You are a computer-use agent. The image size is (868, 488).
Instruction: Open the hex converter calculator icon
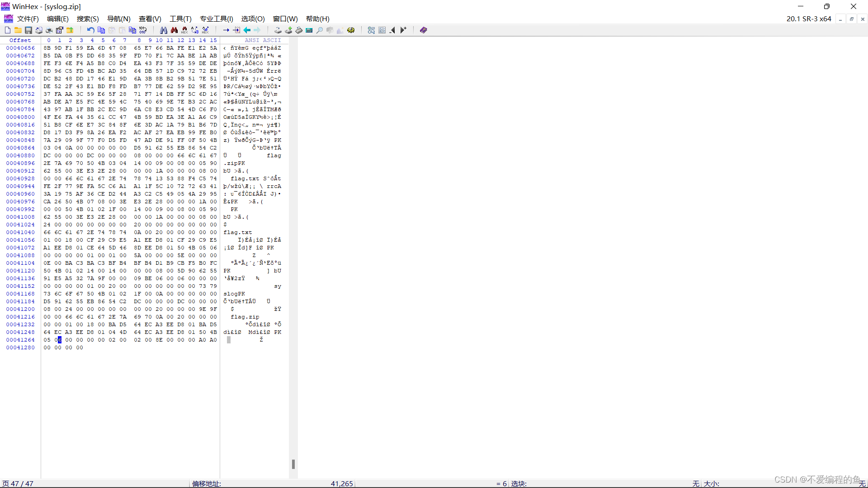(x=309, y=30)
